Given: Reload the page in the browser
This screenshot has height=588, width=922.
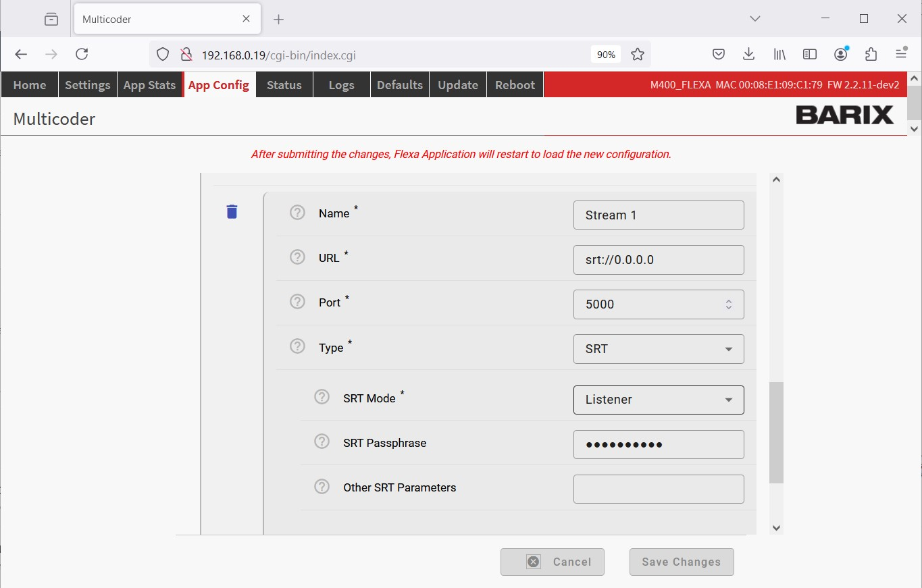Looking at the screenshot, I should coord(82,55).
